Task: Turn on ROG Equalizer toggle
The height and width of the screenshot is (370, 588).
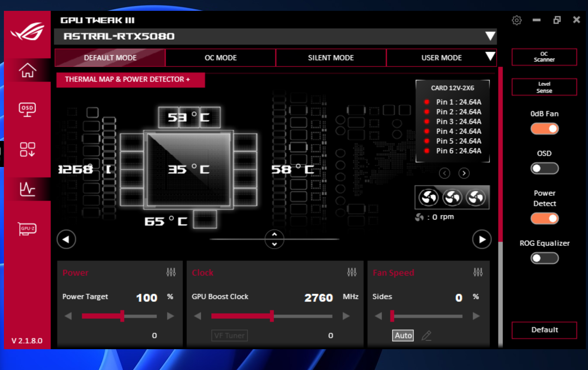Action: coord(545,258)
